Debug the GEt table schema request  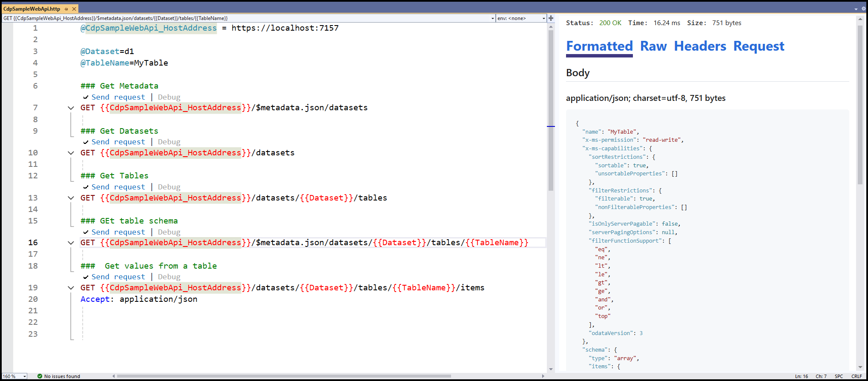pos(169,232)
